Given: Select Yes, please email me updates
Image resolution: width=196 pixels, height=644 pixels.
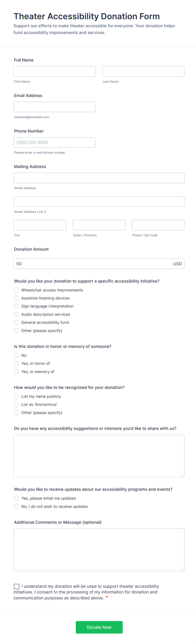Looking at the screenshot, I should [16, 498].
